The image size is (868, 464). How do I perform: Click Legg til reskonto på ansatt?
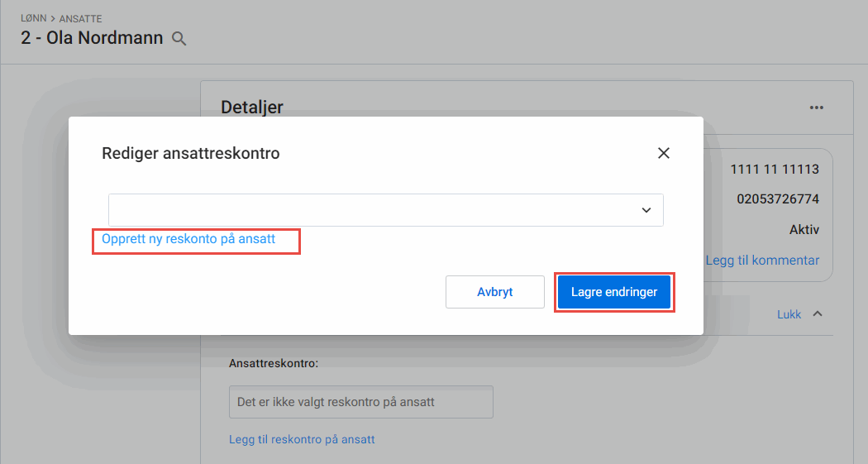[x=302, y=439]
